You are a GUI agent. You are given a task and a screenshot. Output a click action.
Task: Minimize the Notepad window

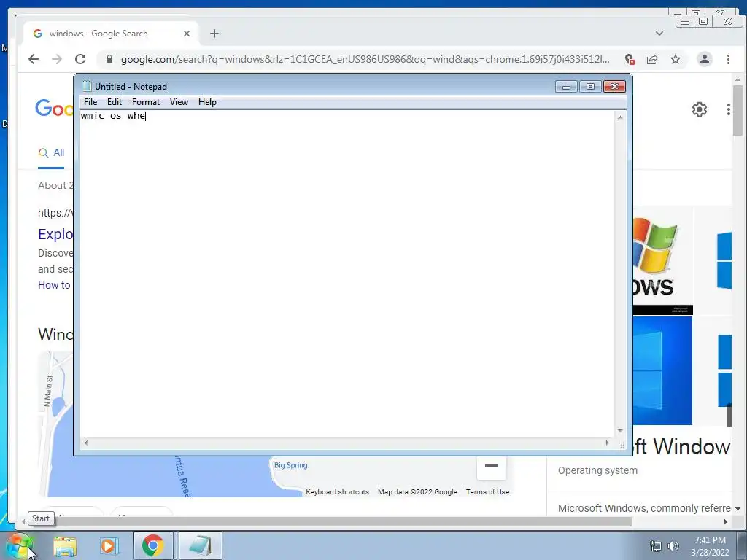(566, 86)
